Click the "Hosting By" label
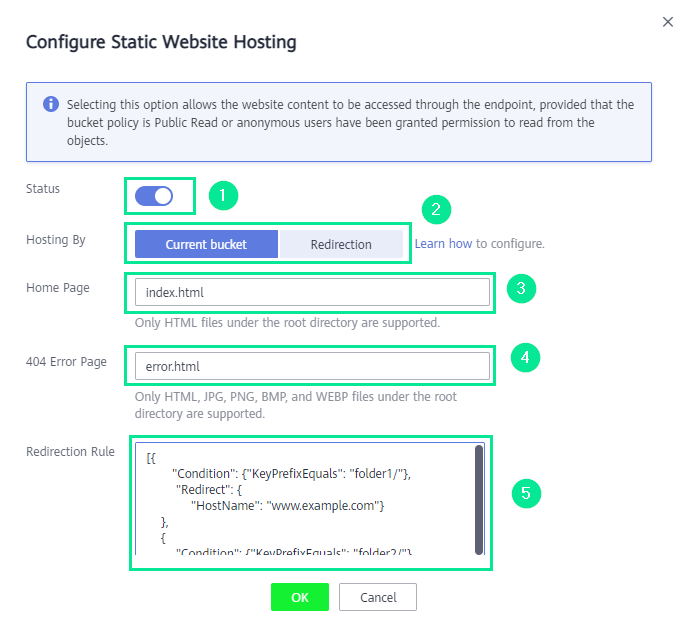 coord(56,240)
